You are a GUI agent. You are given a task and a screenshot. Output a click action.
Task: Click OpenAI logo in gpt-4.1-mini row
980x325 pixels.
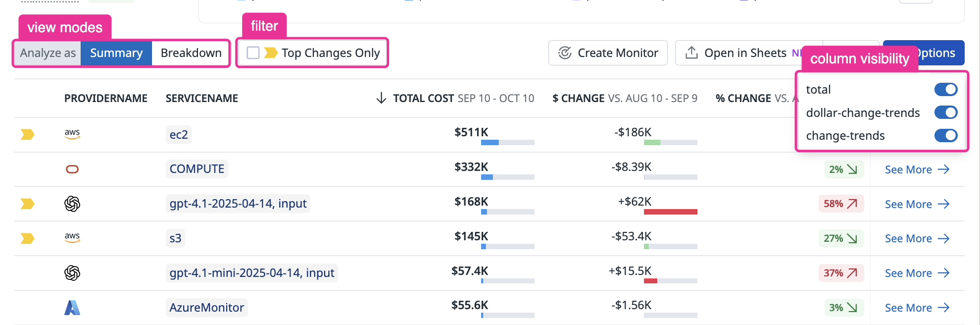pos(72,273)
